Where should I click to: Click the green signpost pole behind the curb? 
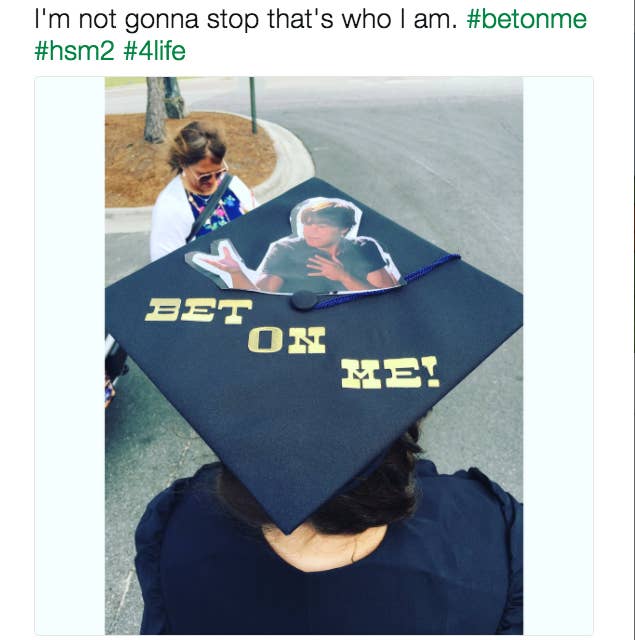253,105
